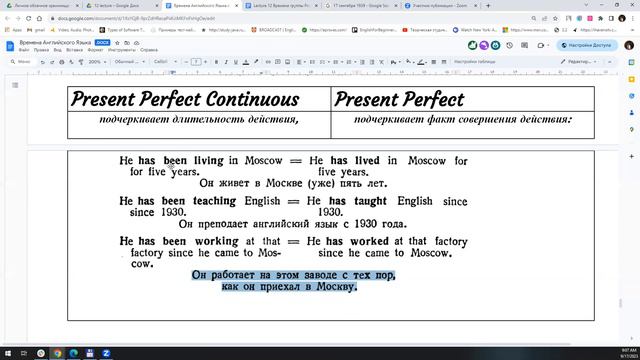This screenshot has width=640, height=360.
Task: Open the Формат menu
Action: click(x=95, y=50)
